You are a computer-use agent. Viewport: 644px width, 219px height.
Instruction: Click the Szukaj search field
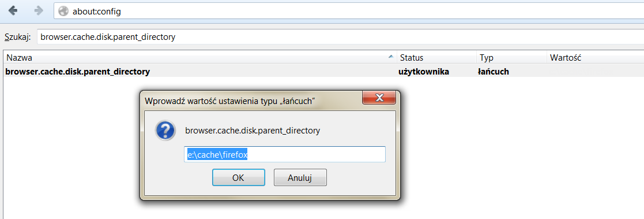point(340,36)
